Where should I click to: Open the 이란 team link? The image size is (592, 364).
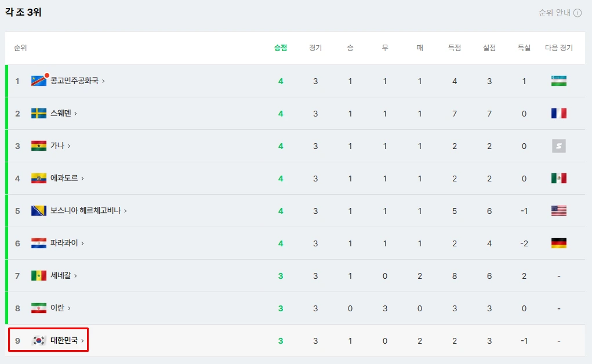coord(57,308)
